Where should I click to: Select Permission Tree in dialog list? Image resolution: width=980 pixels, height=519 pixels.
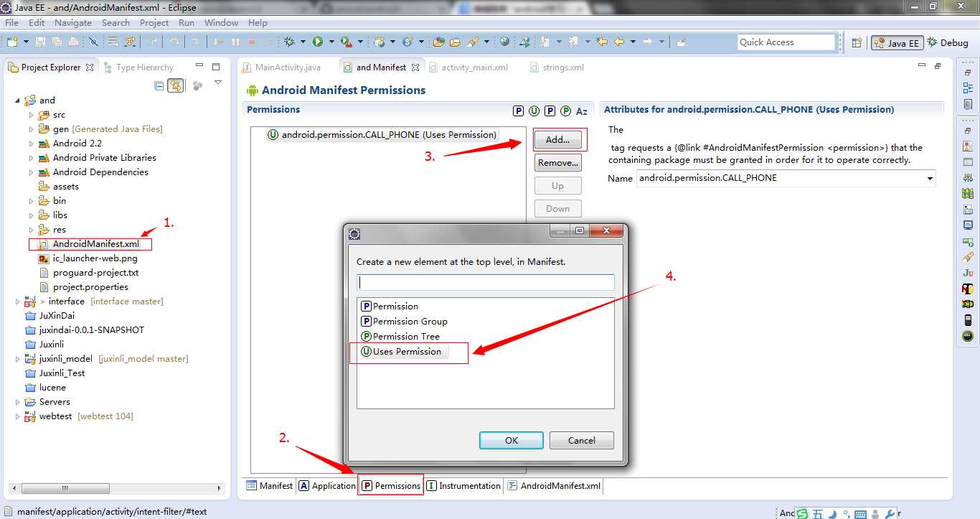(x=400, y=337)
